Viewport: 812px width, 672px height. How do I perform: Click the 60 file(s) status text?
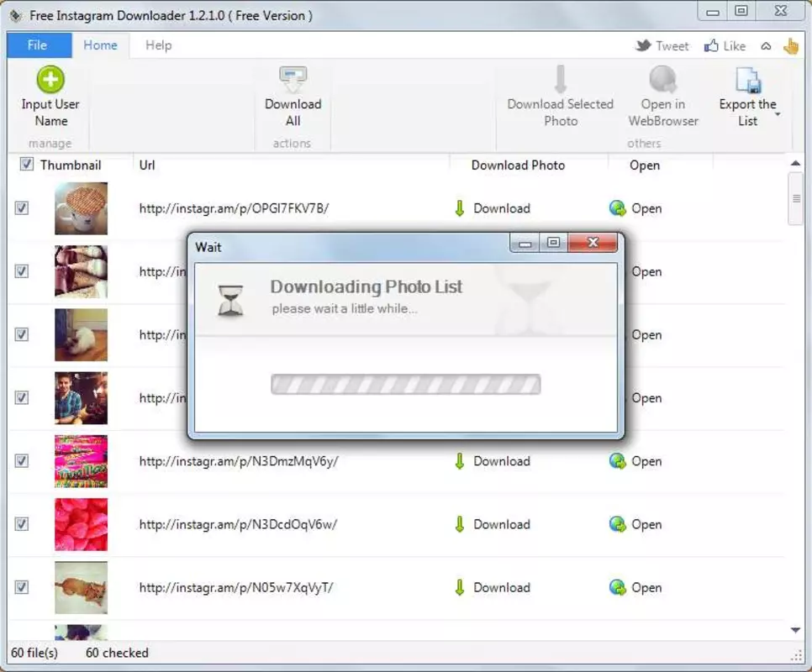point(34,653)
